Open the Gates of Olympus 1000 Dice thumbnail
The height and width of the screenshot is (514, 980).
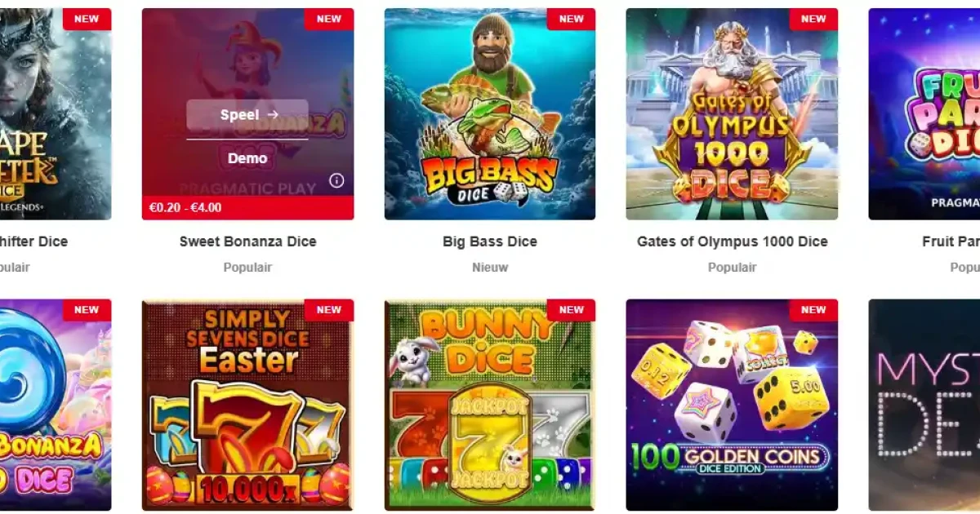click(732, 114)
